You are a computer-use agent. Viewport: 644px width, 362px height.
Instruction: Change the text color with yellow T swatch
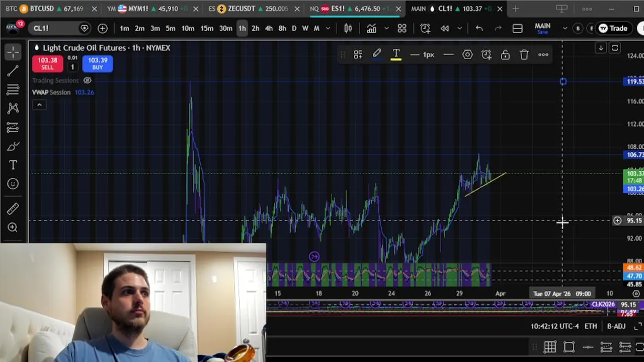396,54
